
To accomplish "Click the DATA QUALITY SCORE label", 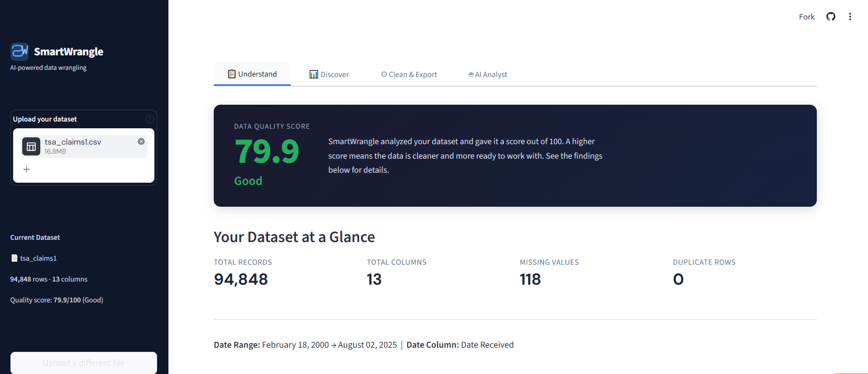I will click(272, 126).
